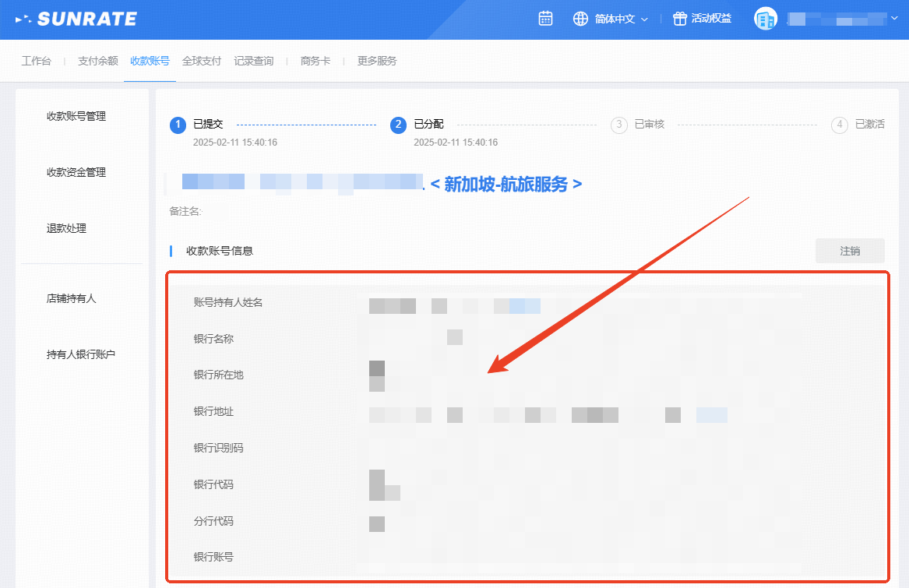Viewport: 909px width, 588px height.
Task: Click the globe language icon
Action: click(x=580, y=19)
